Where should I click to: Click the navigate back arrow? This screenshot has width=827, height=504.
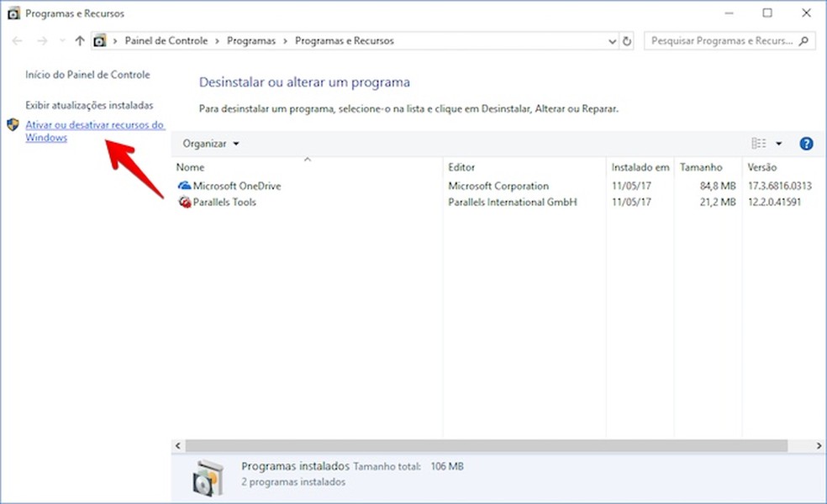(x=17, y=39)
